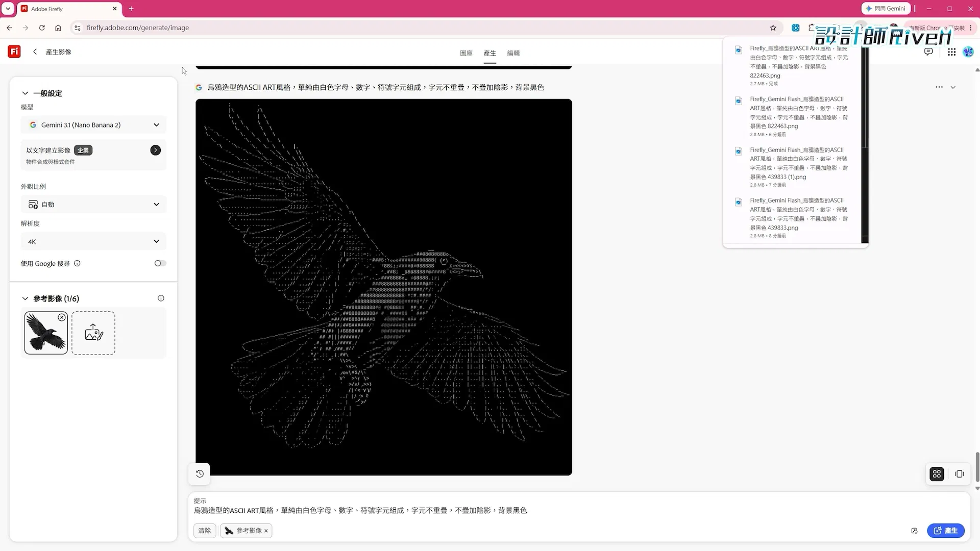Remove the crow reference image thumbnail
The height and width of the screenshot is (551, 980).
coord(62,317)
